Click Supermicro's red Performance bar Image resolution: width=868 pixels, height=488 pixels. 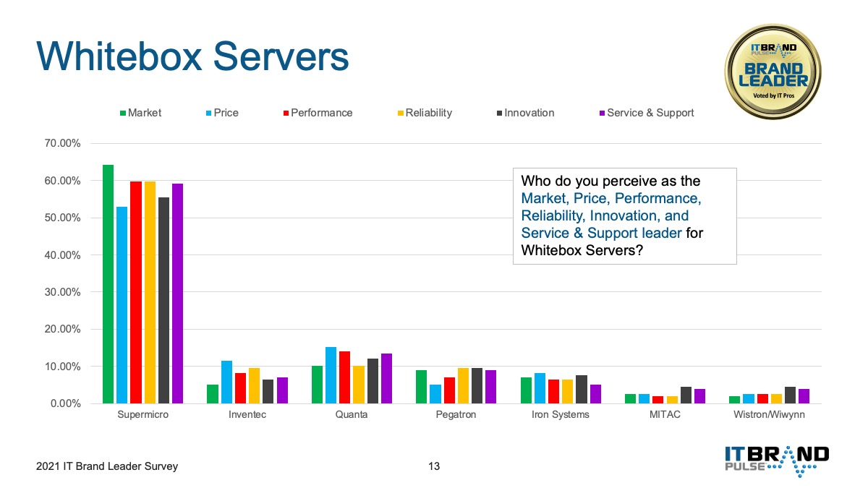(x=136, y=293)
